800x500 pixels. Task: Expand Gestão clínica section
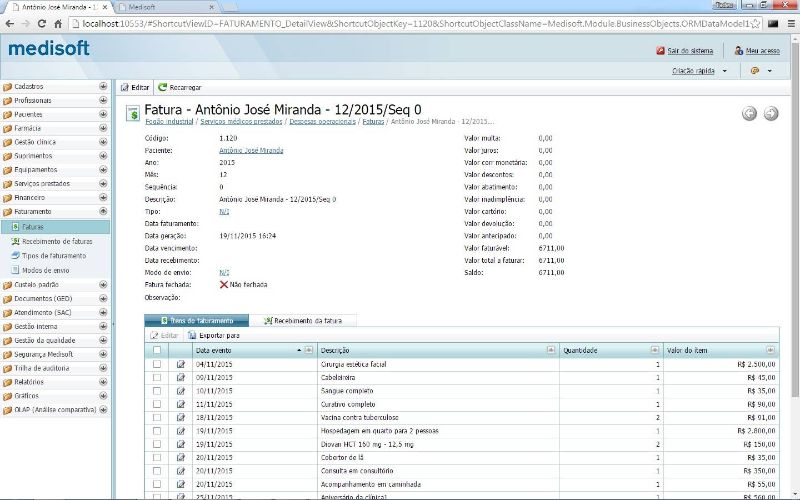pyautogui.click(x=103, y=142)
